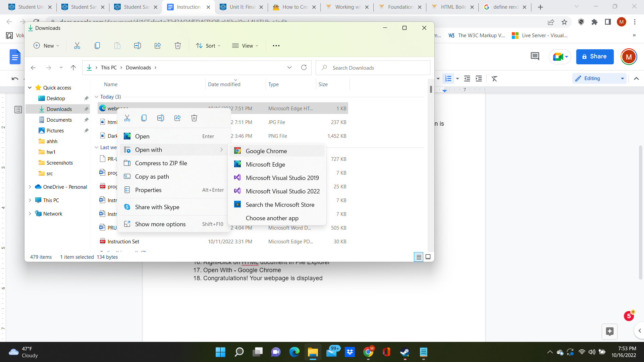Screen dimensions: 644x362
Task: Expand This PC in the navigation pane
Action: pyautogui.click(x=30, y=200)
